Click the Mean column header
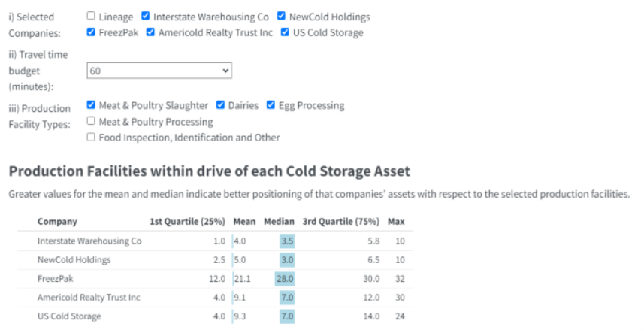 coord(244,222)
